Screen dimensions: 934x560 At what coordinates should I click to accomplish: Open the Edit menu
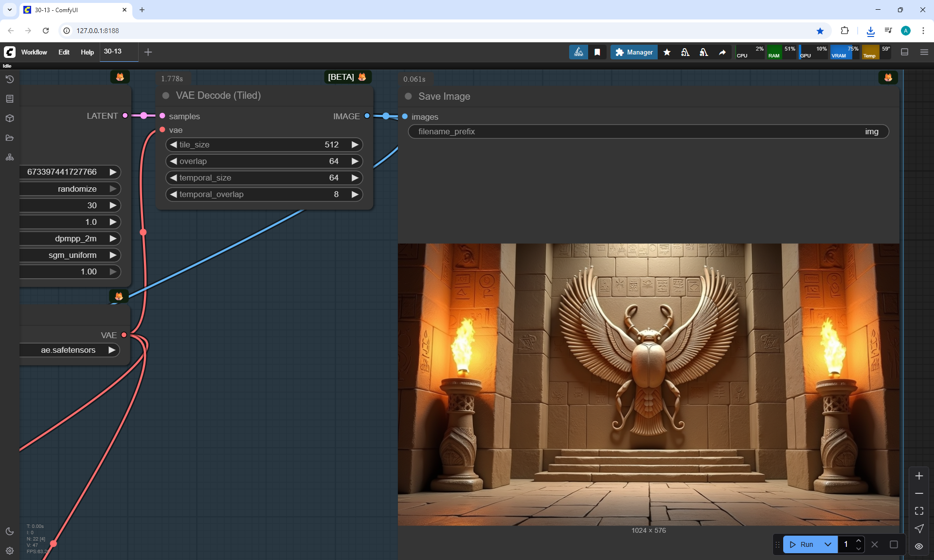click(x=64, y=52)
